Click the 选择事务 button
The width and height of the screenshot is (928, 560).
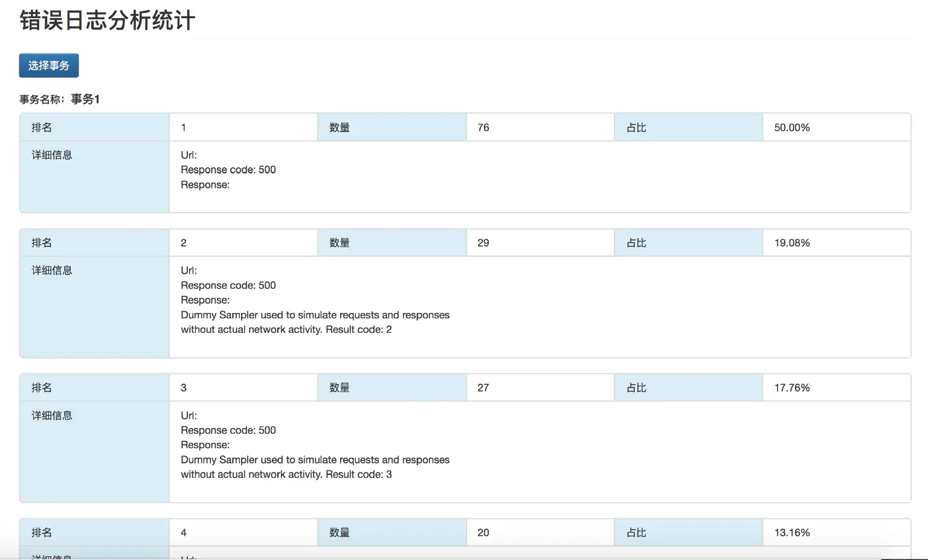point(48,66)
